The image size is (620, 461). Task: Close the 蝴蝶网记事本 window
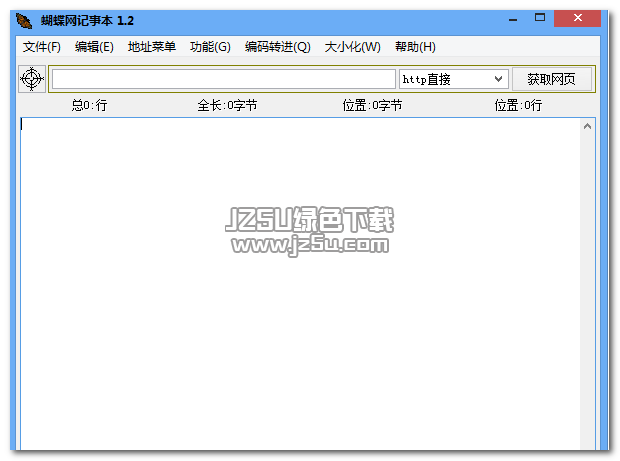tap(577, 18)
